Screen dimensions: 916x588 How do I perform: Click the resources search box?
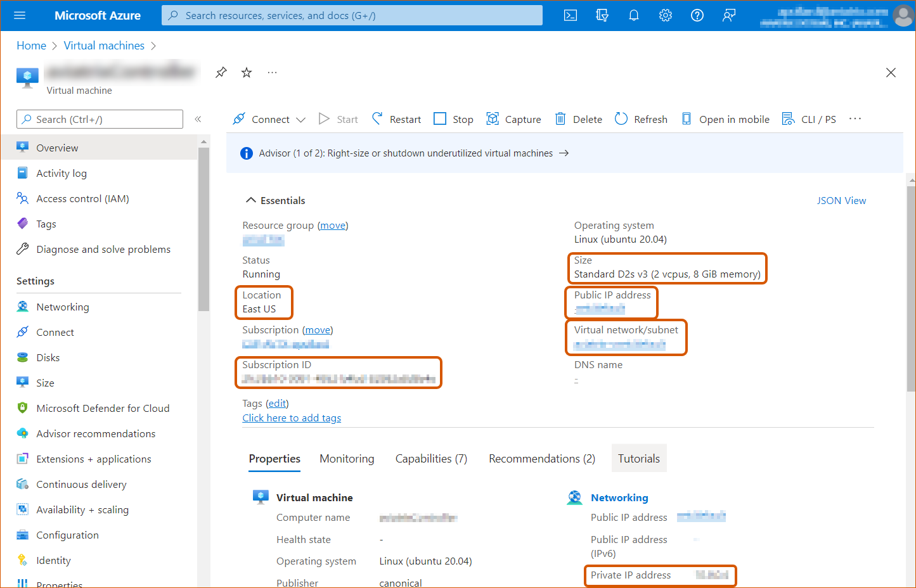(x=352, y=15)
